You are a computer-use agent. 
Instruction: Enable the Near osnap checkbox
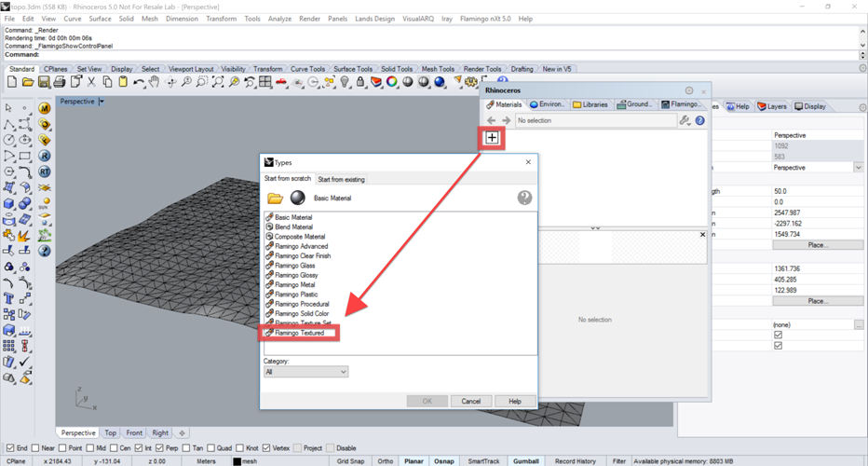(x=35, y=447)
